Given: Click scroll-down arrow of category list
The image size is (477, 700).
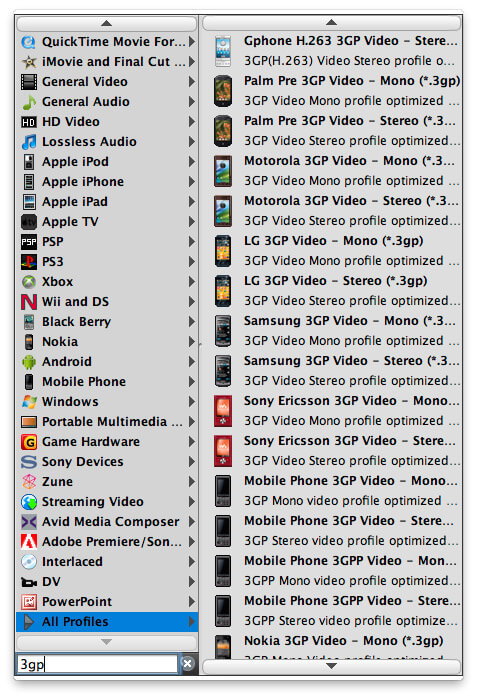Looking at the screenshot, I should coord(106,642).
